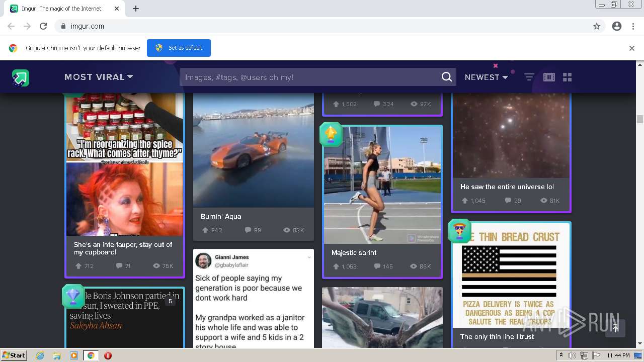This screenshot has height=362, width=644.
Task: Dismiss the default browser notification bar
Action: 632,48
